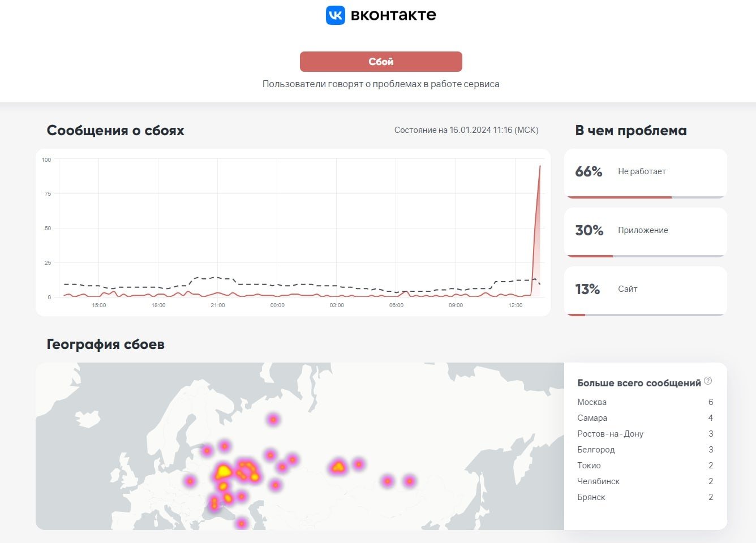
Task: Click the '12:00' label on the chart axis
Action: pyautogui.click(x=516, y=305)
